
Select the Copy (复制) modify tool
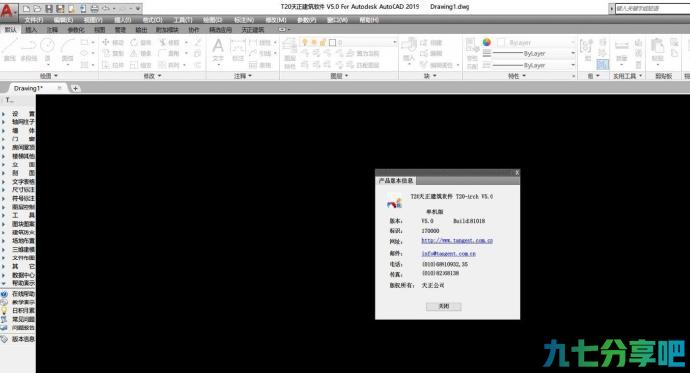pyautogui.click(x=113, y=53)
